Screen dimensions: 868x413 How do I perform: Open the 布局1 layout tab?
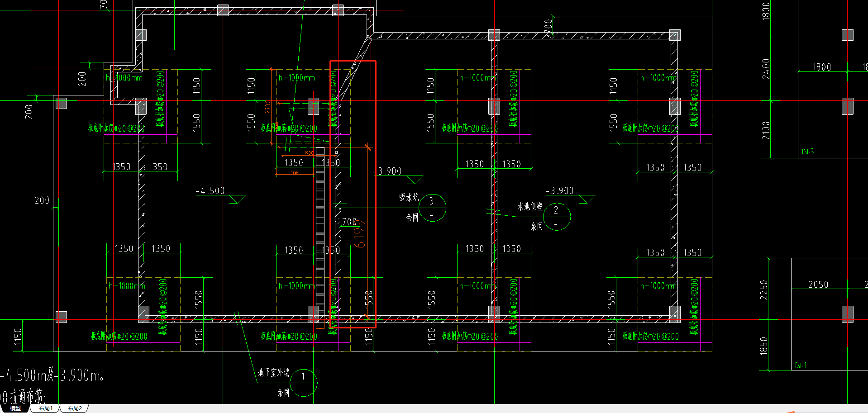click(x=46, y=408)
